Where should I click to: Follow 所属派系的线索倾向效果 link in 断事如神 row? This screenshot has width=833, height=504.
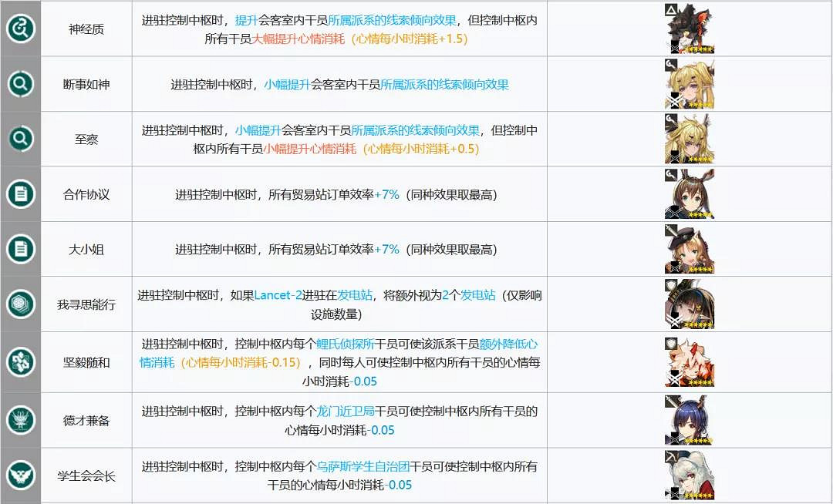pyautogui.click(x=444, y=84)
